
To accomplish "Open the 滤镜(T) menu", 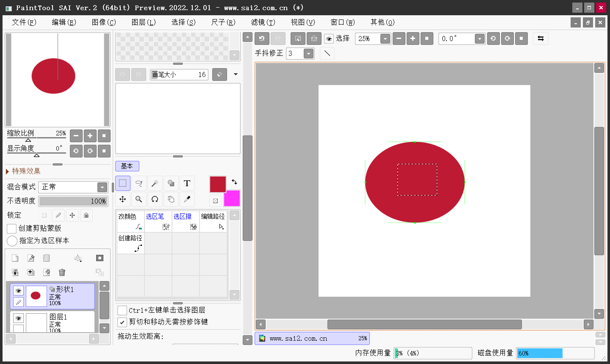I will point(263,22).
